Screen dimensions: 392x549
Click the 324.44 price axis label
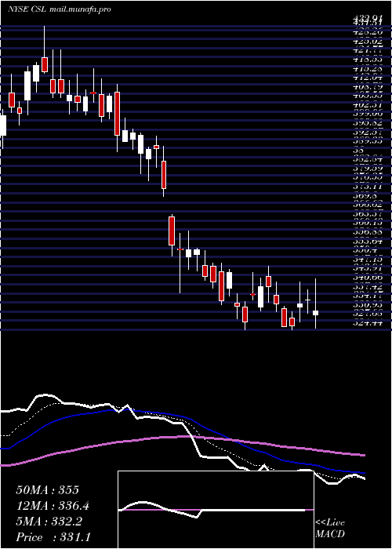pyautogui.click(x=368, y=323)
